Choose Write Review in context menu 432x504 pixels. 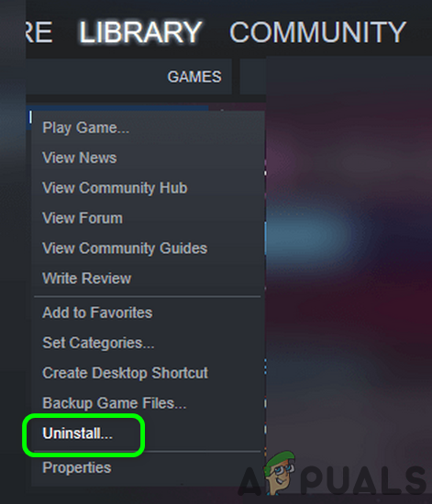coord(87,279)
